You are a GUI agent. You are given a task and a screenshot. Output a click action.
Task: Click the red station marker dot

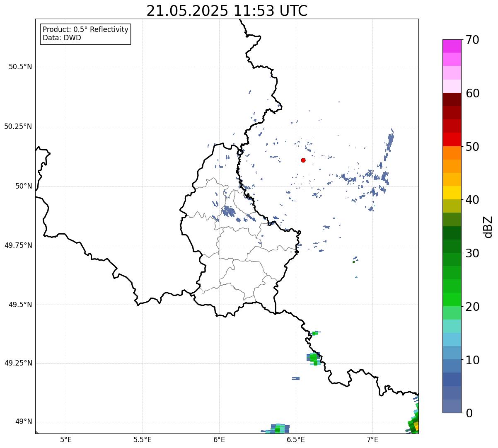tap(303, 160)
